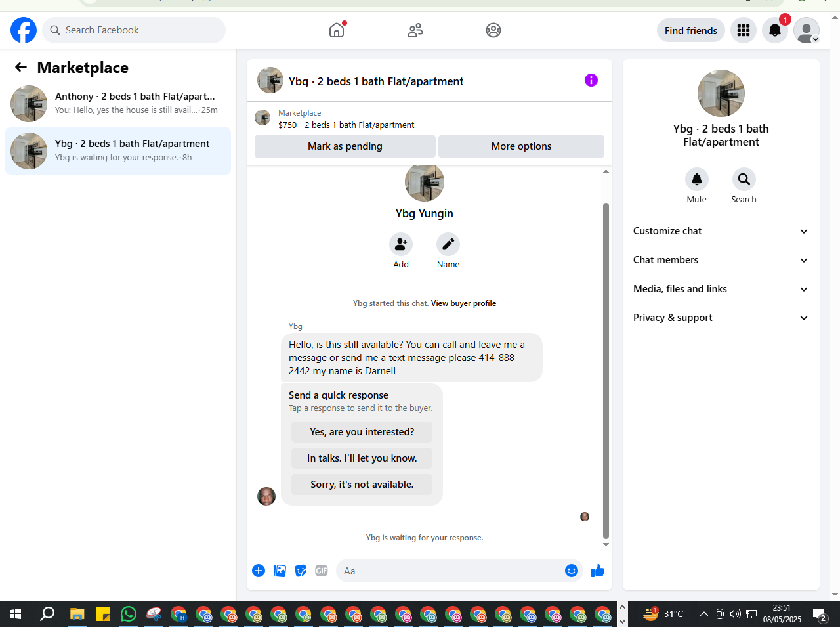Send a thumbs-up like
The image size is (840, 627).
coord(598,571)
